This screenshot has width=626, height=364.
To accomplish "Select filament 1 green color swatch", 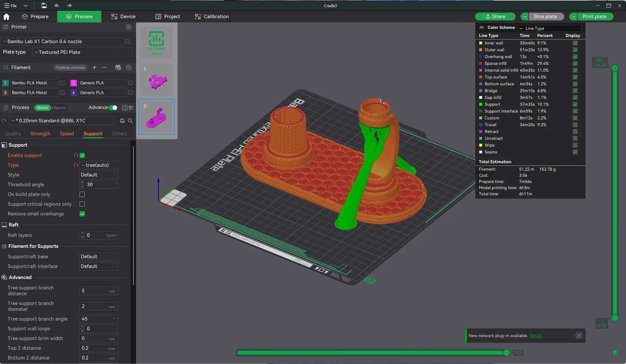I will coord(5,83).
